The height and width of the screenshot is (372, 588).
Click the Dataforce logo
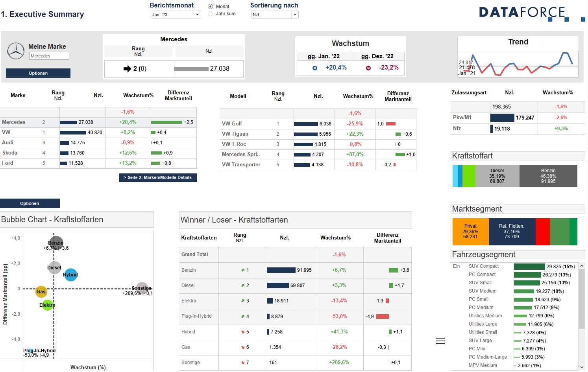click(x=532, y=13)
